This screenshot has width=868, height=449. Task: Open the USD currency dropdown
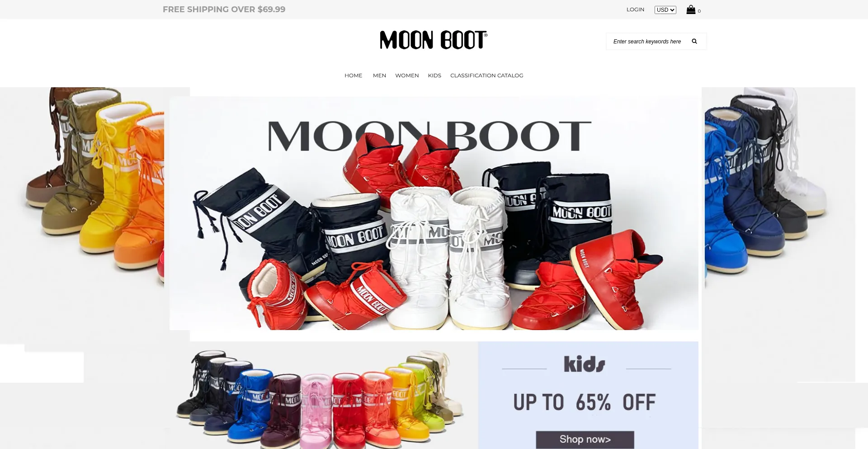point(665,10)
